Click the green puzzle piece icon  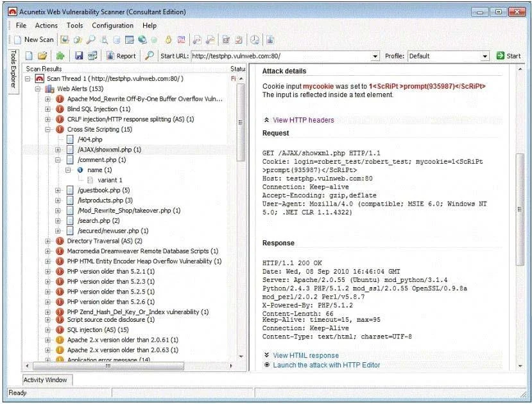(60, 56)
